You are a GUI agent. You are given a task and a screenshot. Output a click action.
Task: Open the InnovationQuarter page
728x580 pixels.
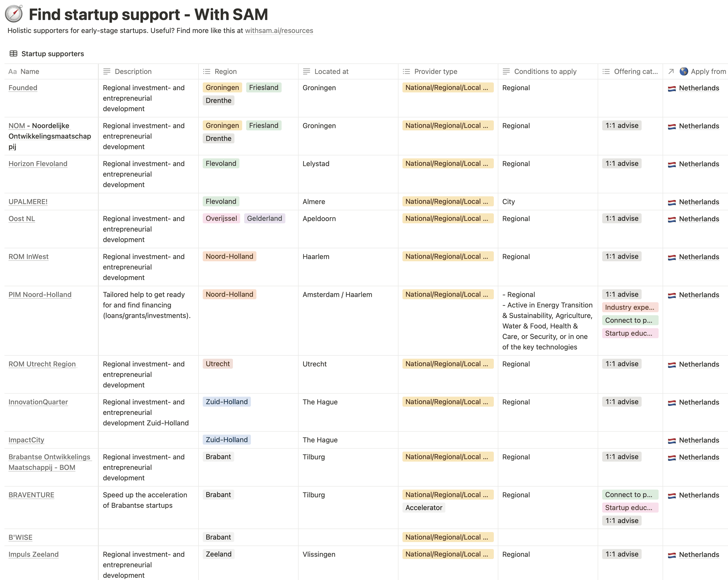[x=38, y=402]
